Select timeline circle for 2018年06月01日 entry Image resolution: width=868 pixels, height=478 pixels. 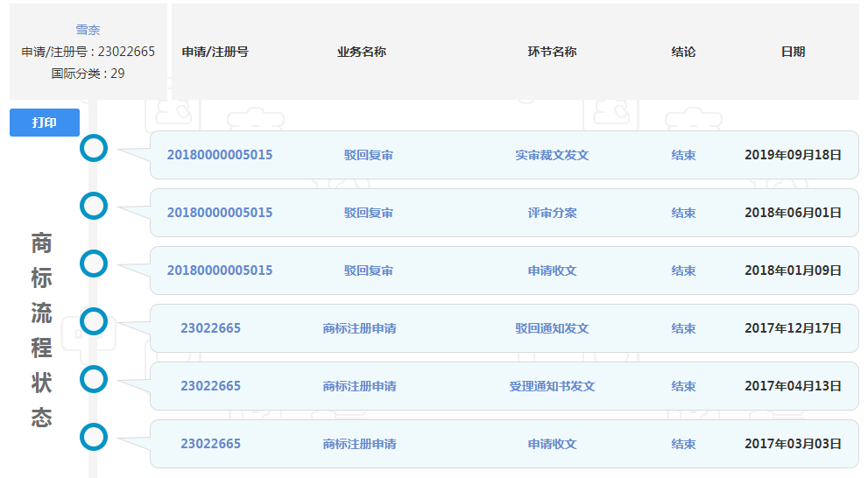click(93, 206)
